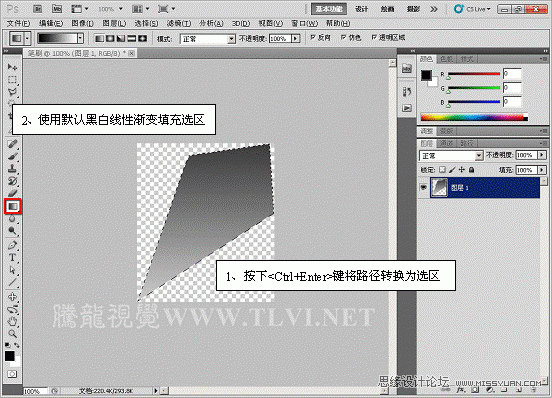The height and width of the screenshot is (398, 552).
Task: Select the Eraser tool
Action: pos(12,193)
